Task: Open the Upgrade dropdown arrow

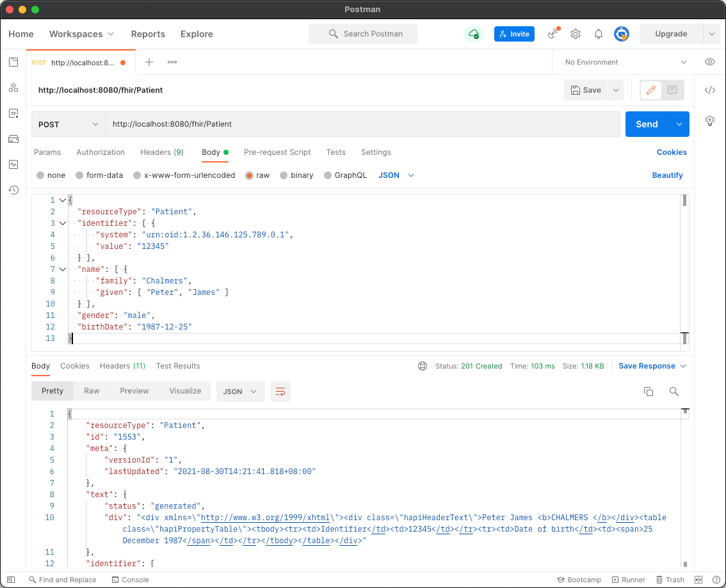Action: pyautogui.click(x=712, y=34)
